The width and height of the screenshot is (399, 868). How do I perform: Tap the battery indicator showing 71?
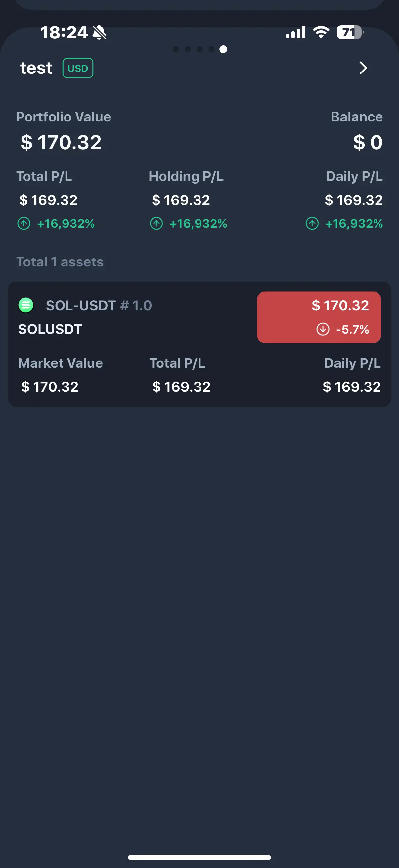pos(350,32)
